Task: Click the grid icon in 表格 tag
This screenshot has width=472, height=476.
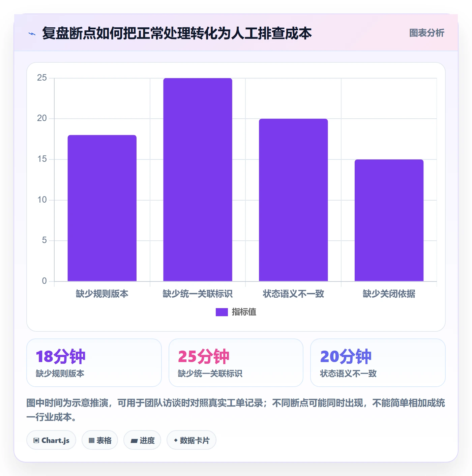Action: (91, 441)
